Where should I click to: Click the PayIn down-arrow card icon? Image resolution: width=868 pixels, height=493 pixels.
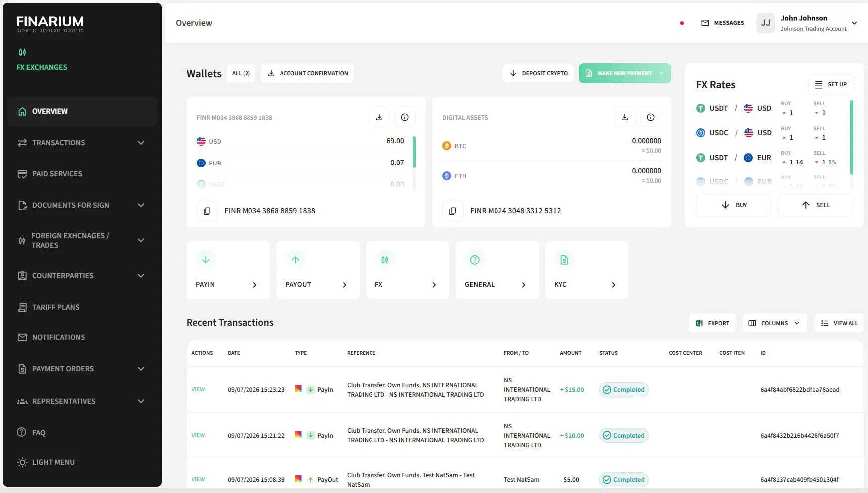[x=206, y=260]
